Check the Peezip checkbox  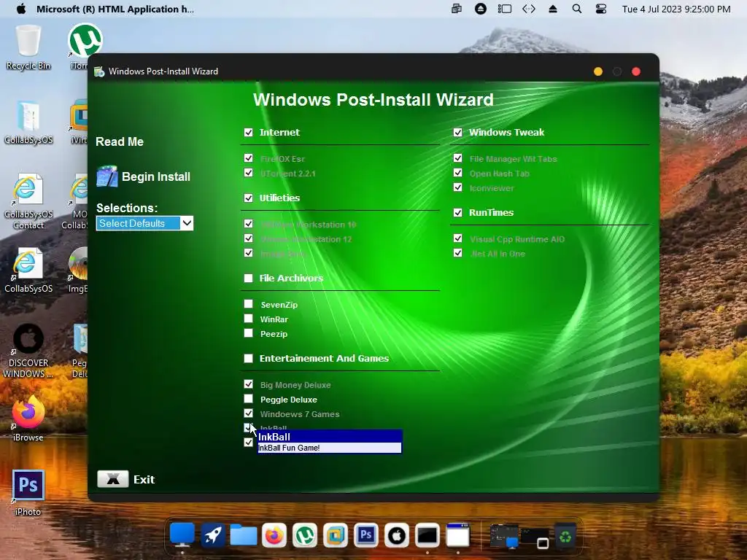[x=248, y=333]
